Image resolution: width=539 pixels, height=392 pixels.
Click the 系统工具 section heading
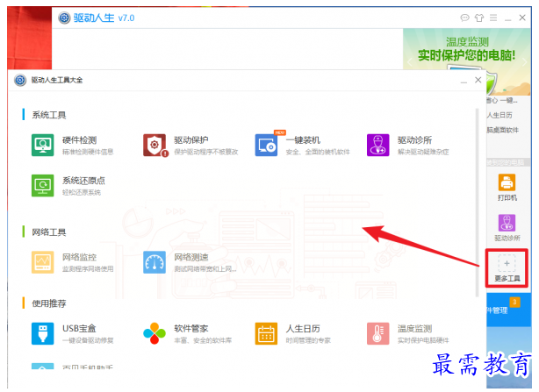pos(49,115)
